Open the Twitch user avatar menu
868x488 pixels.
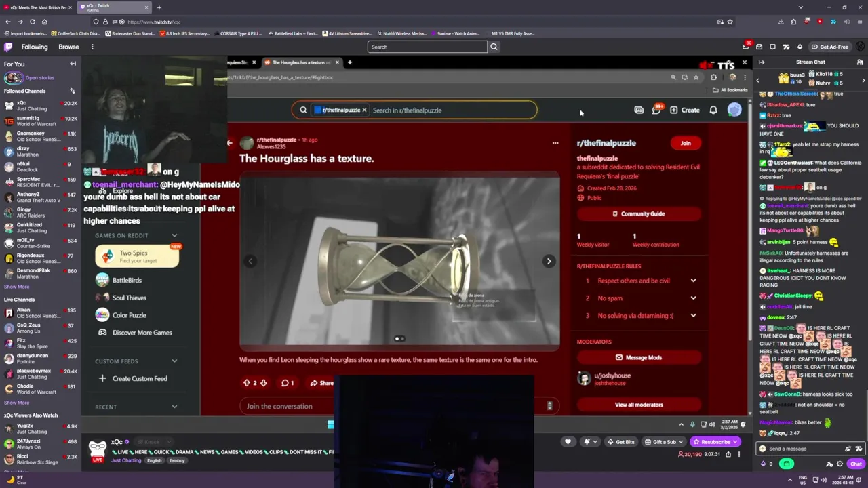(861, 47)
